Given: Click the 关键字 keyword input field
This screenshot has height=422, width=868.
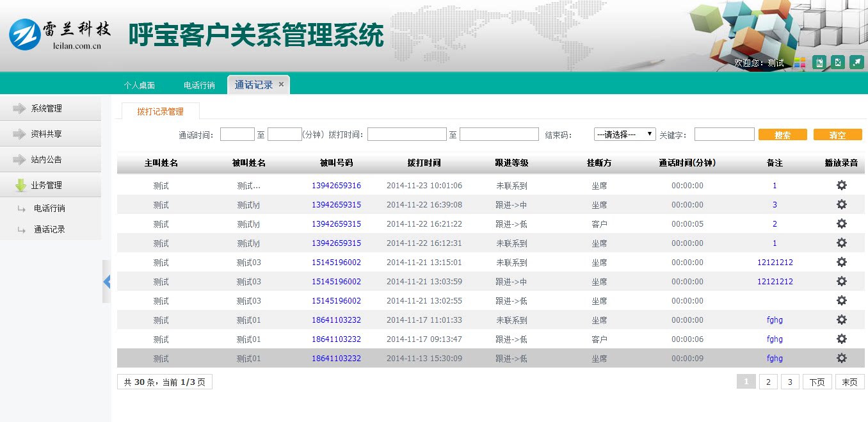Looking at the screenshot, I should pos(724,134).
